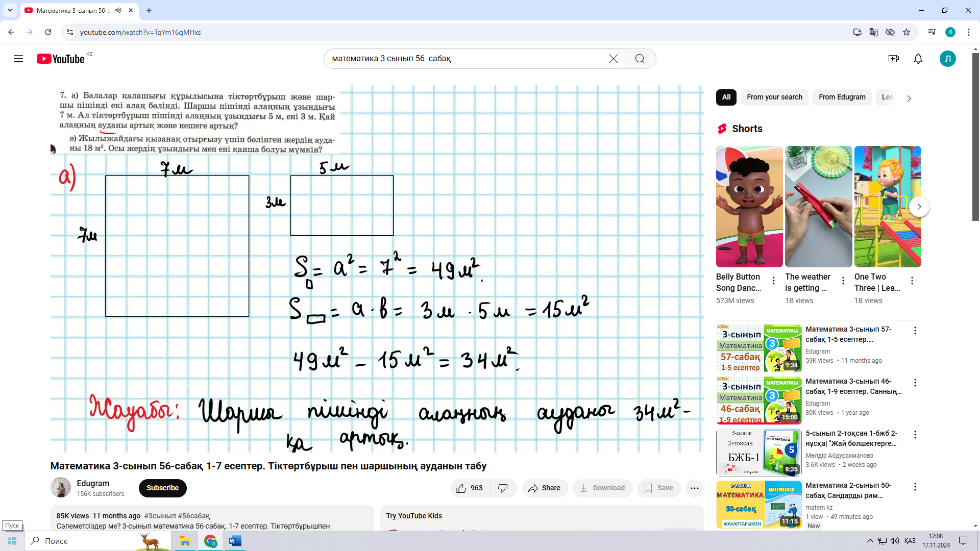Open options for Математика 3-сынып 57-сабақ video

tap(915, 331)
